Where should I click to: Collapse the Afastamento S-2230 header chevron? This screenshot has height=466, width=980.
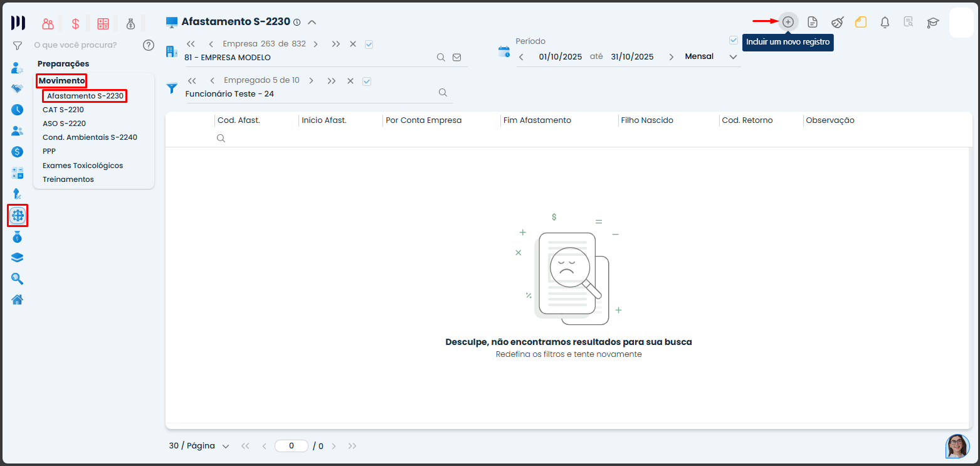click(x=312, y=22)
